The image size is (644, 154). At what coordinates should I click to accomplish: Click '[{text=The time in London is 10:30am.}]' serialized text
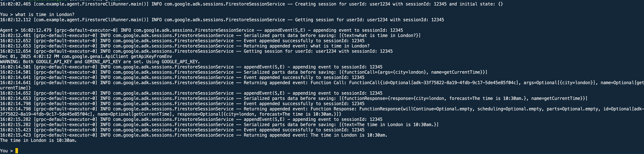[x=389, y=125]
